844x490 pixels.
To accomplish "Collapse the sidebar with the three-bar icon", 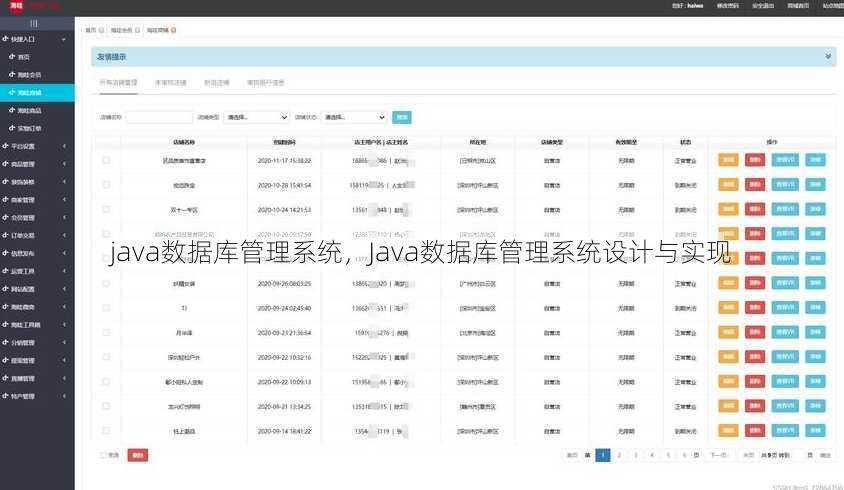I will coord(34,24).
